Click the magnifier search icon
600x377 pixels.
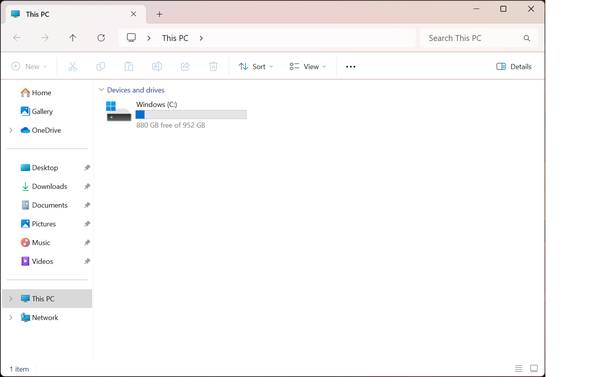click(x=527, y=38)
